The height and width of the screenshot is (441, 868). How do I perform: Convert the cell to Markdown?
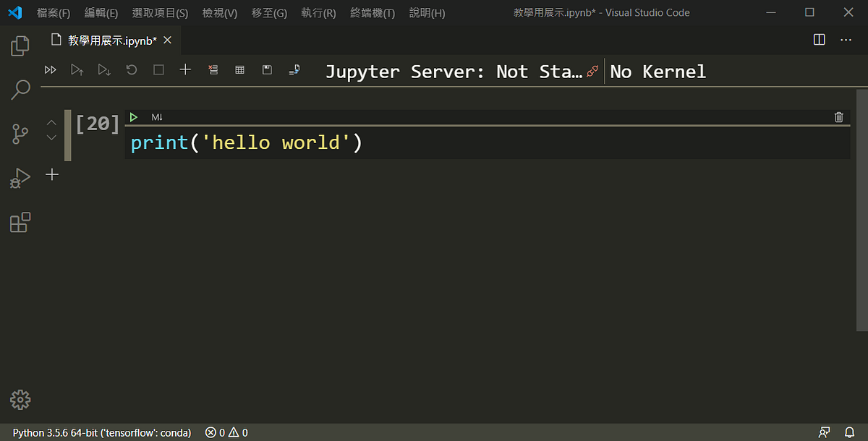click(x=156, y=116)
